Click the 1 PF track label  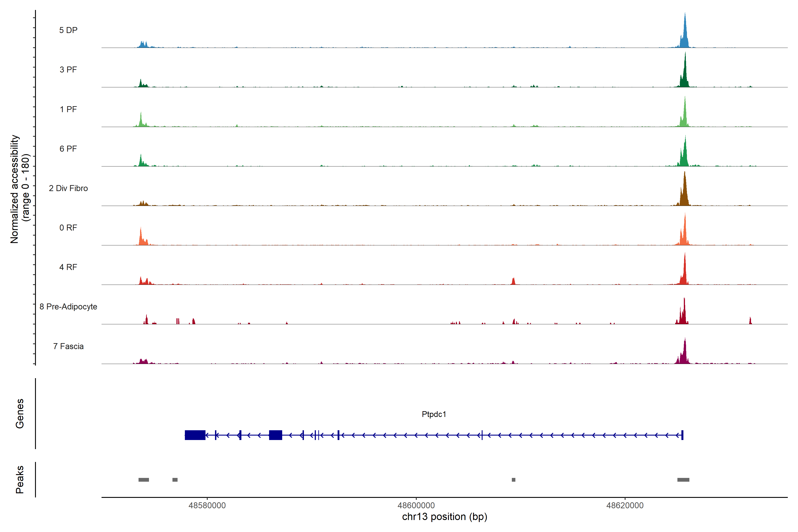click(x=68, y=109)
